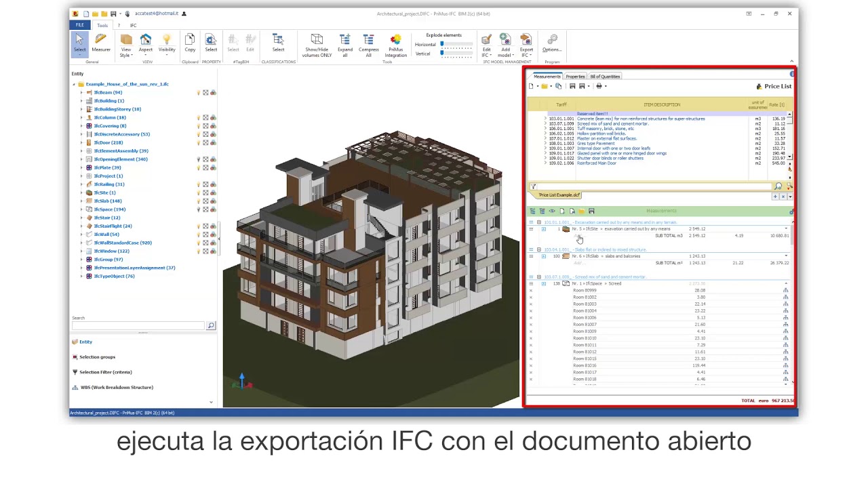Expand the IfcBuildingStorey (10) node
The height and width of the screenshot is (488, 868).
pyautogui.click(x=81, y=109)
